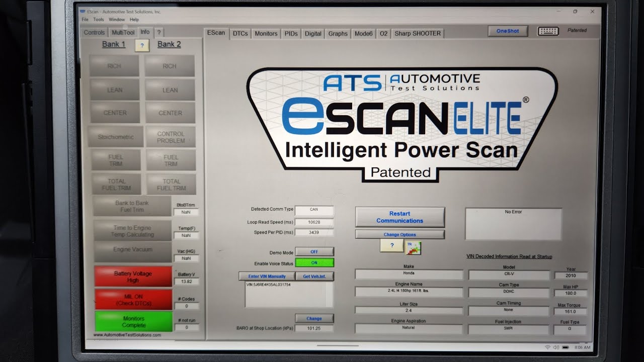644x362 pixels.
Task: Click the CONTROL PROBLEM indicator
Action: [x=171, y=137]
